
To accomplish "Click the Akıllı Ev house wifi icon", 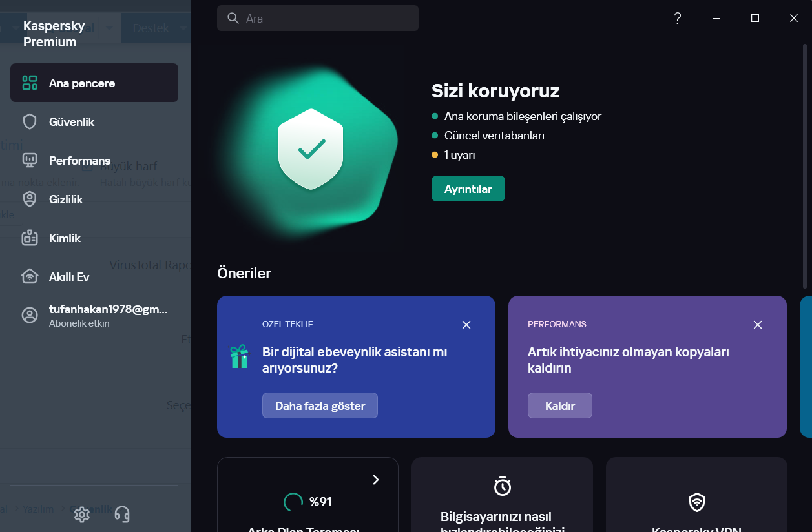I will tap(30, 276).
